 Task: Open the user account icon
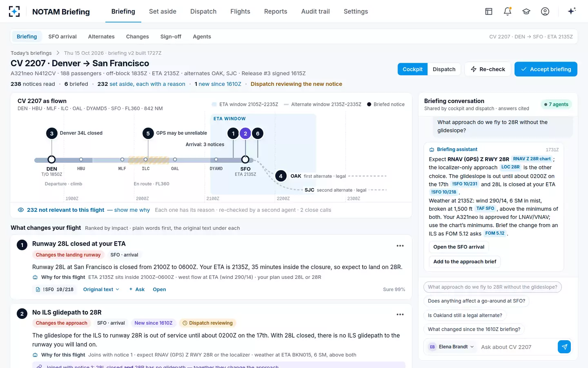545,11
